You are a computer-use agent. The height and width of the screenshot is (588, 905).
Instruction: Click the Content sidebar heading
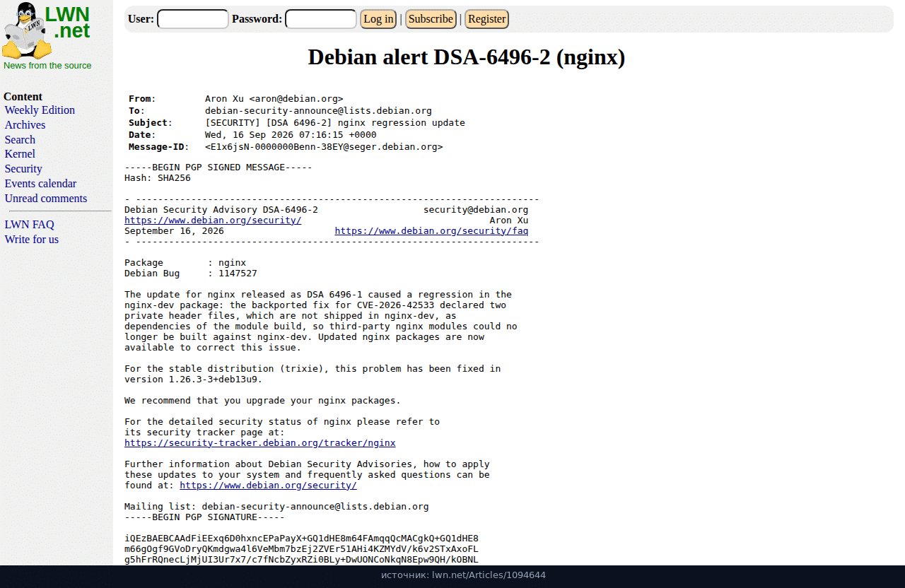[x=23, y=97]
